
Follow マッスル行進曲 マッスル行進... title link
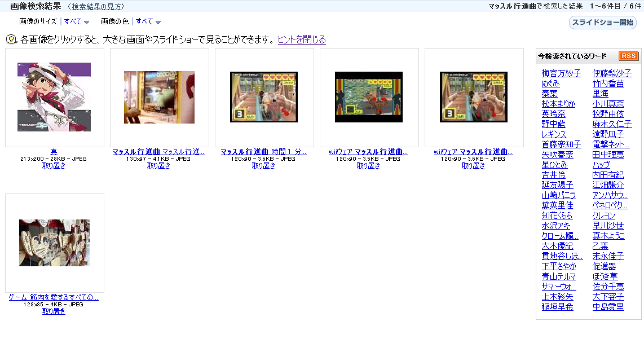[x=158, y=152]
